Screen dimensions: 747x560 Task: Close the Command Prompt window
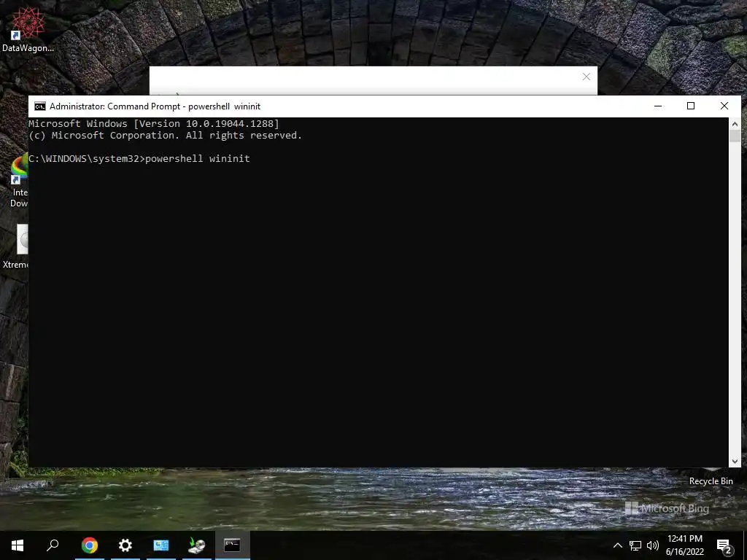coord(724,106)
